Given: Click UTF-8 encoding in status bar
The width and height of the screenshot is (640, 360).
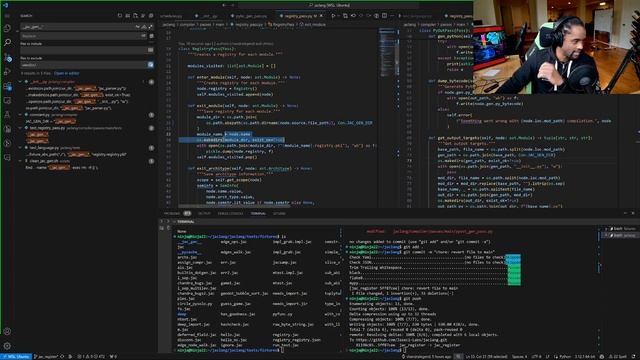Looking at the screenshot, I should [x=536, y=357].
